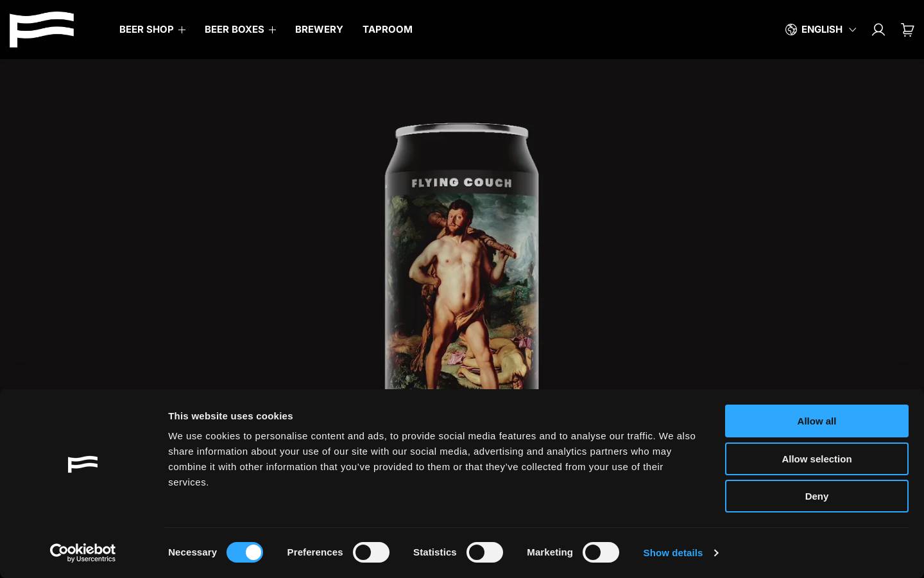The width and height of the screenshot is (924, 578).
Task: Toggle the Necessary cookies switch
Action: point(244,552)
